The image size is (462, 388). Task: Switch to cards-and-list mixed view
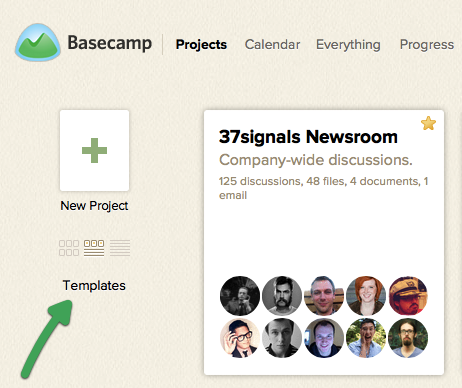click(94, 248)
